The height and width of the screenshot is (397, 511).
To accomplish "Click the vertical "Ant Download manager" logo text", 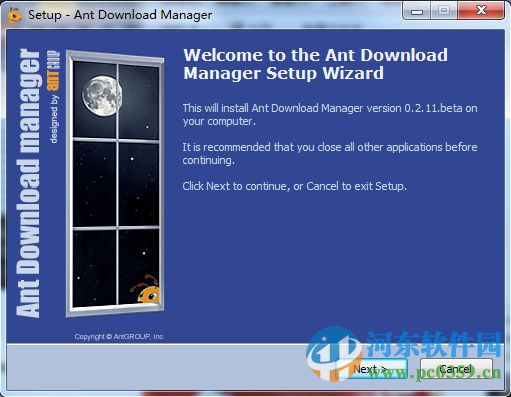I will [x=29, y=183].
